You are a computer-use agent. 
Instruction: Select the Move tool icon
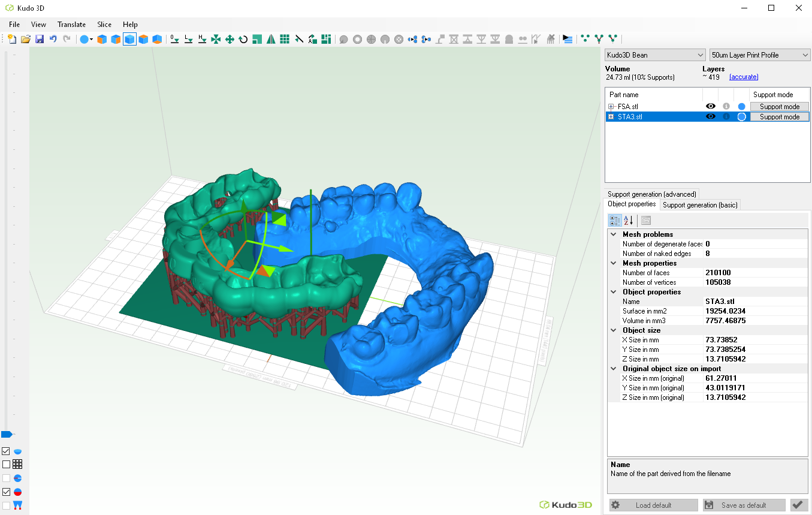[230, 39]
